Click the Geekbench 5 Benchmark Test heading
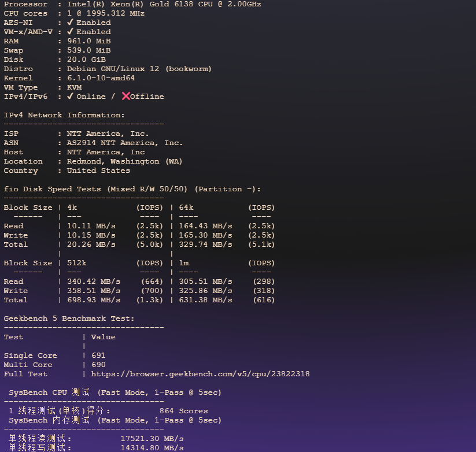 click(x=69, y=318)
